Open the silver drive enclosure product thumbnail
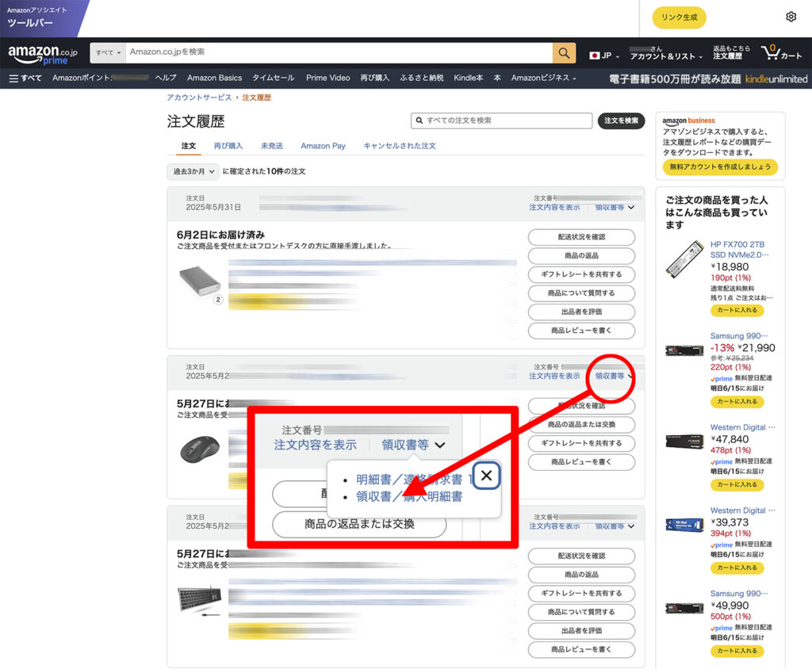Viewport: 812px width, 669px height. [x=200, y=282]
